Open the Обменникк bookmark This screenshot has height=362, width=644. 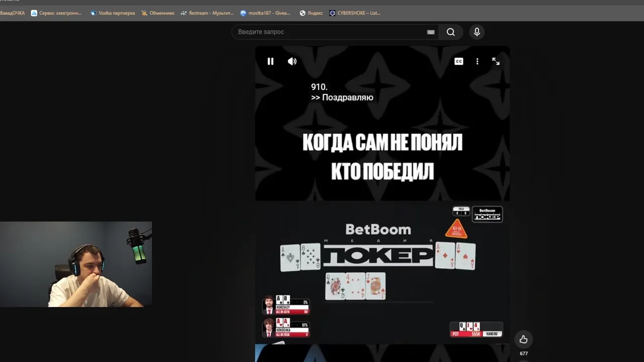pyautogui.click(x=158, y=13)
